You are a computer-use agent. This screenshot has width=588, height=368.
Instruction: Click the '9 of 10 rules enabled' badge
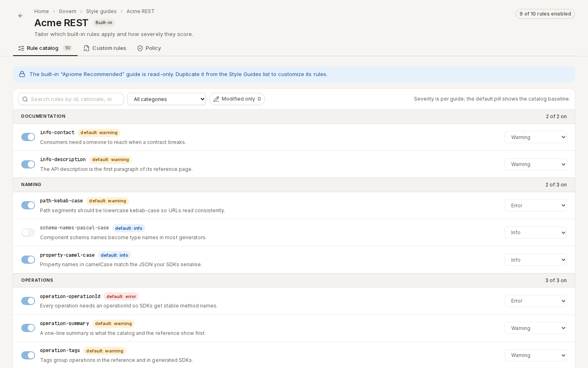click(x=545, y=14)
